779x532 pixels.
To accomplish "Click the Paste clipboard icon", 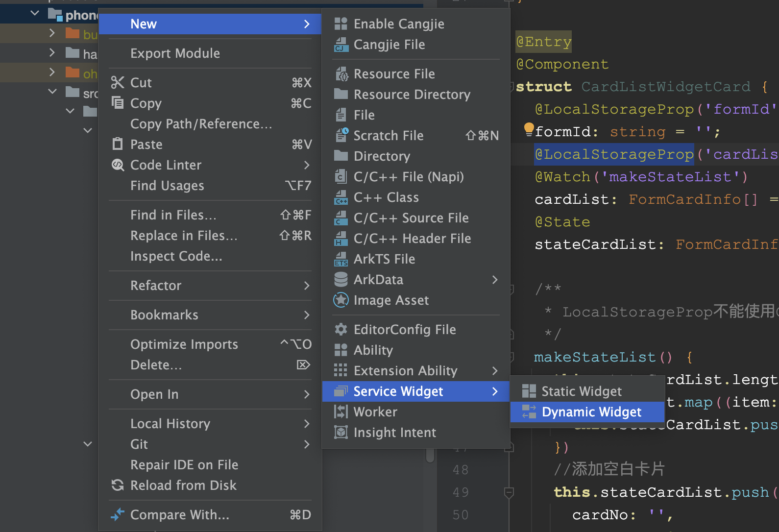I will (118, 144).
